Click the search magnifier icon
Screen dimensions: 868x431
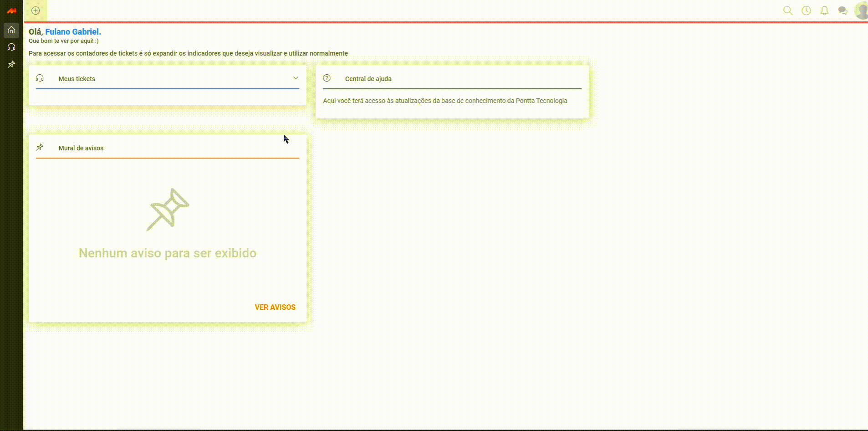point(788,10)
